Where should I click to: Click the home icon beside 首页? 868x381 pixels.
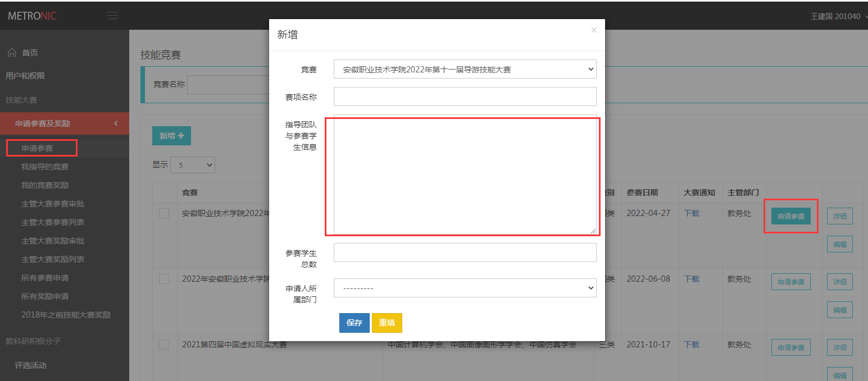[12, 53]
